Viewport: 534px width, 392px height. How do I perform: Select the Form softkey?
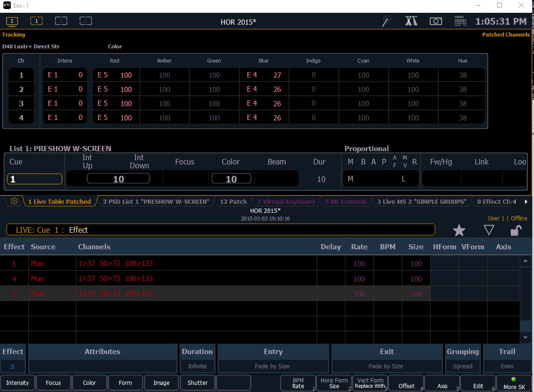click(x=125, y=383)
